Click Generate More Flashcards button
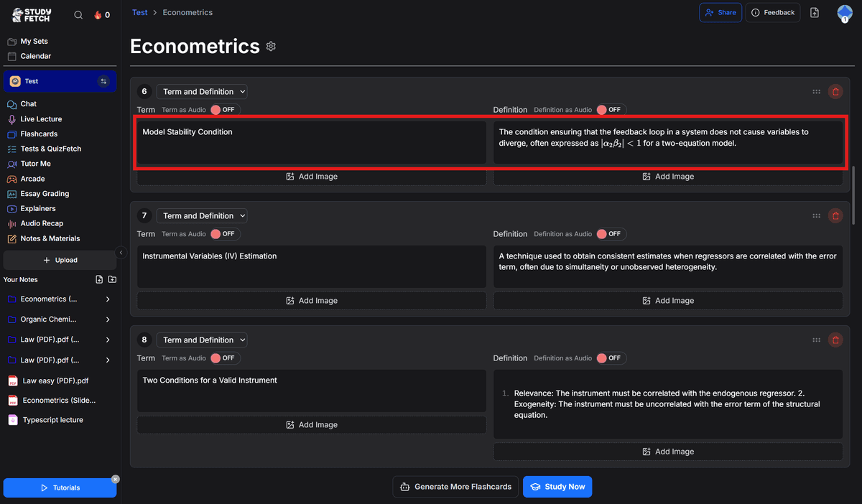Screen dimensions: 862x504 [x=456, y=487]
